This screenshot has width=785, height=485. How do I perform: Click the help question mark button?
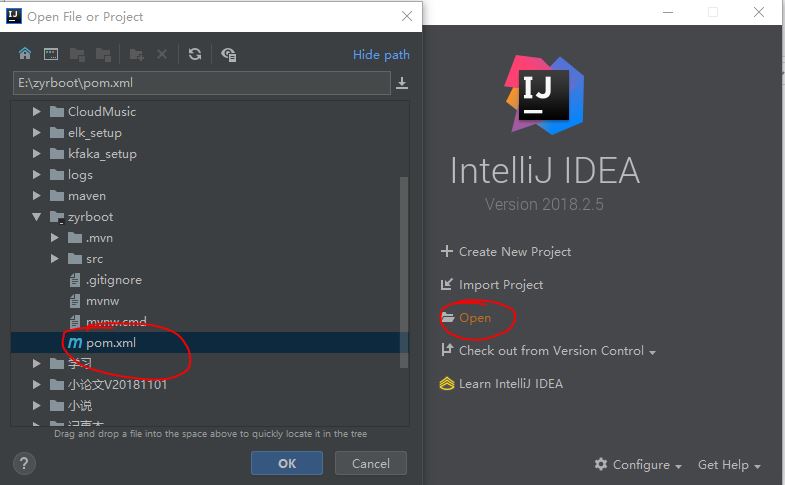tap(24, 463)
